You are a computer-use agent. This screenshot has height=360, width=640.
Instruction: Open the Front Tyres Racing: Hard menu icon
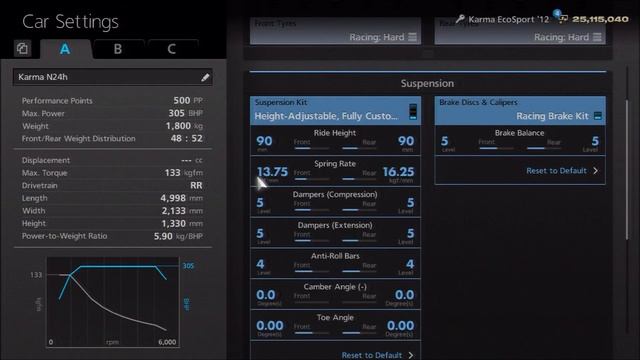point(413,37)
